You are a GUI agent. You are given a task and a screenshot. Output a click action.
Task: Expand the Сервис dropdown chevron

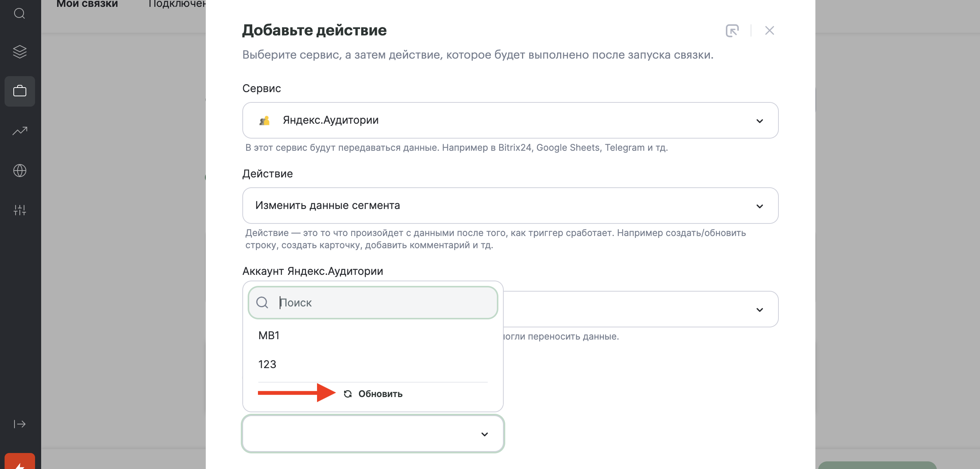[759, 121]
